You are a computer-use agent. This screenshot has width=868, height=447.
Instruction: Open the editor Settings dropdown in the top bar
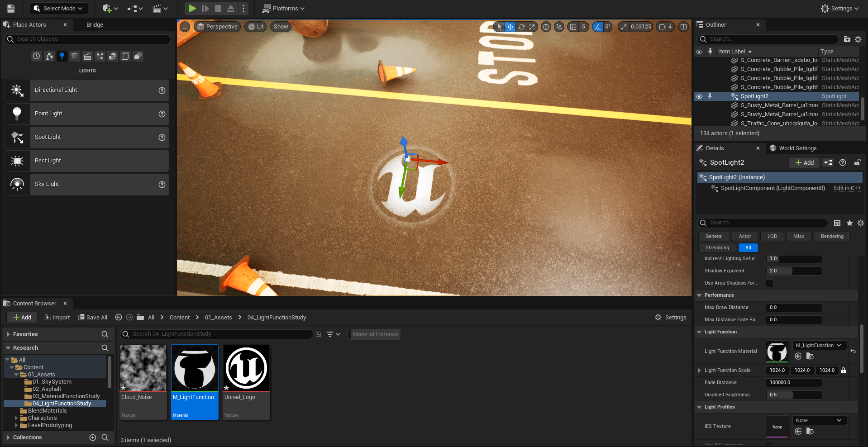(840, 8)
